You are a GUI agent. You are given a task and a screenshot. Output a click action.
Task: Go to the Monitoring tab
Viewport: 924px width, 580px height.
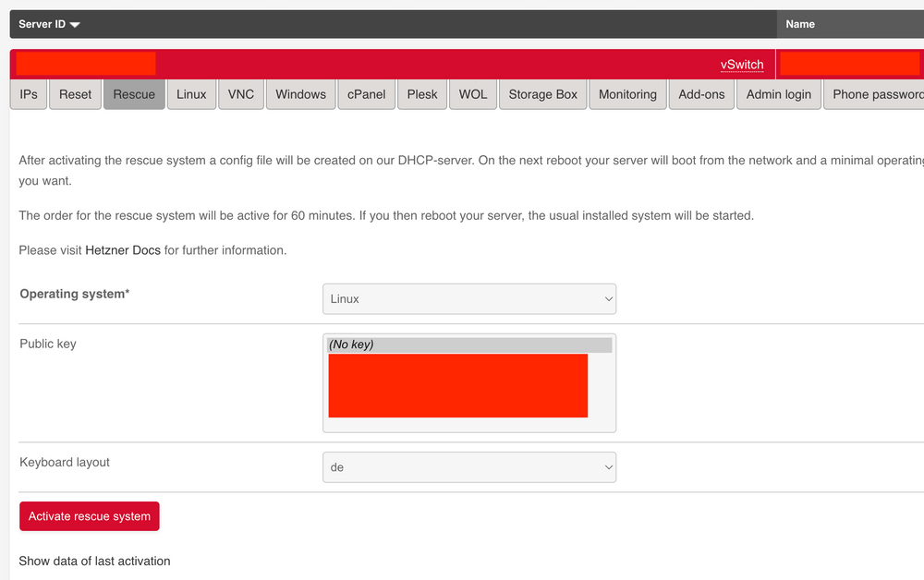click(627, 94)
